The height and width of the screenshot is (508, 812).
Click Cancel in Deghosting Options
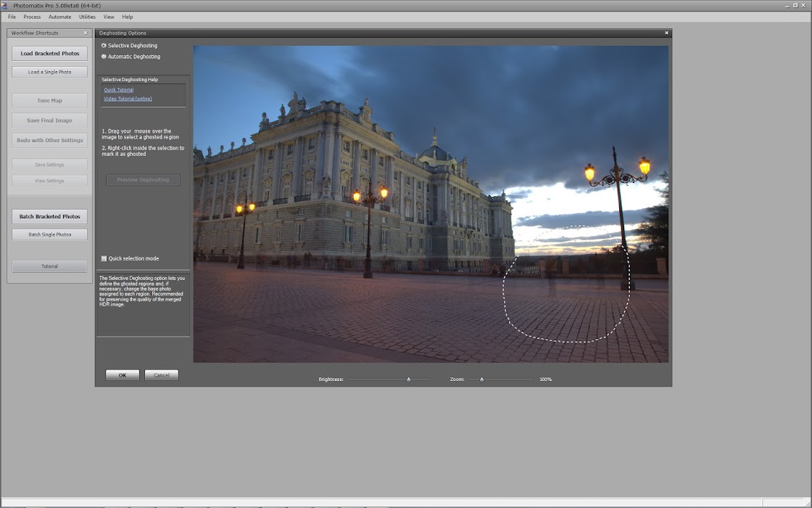pyautogui.click(x=162, y=375)
